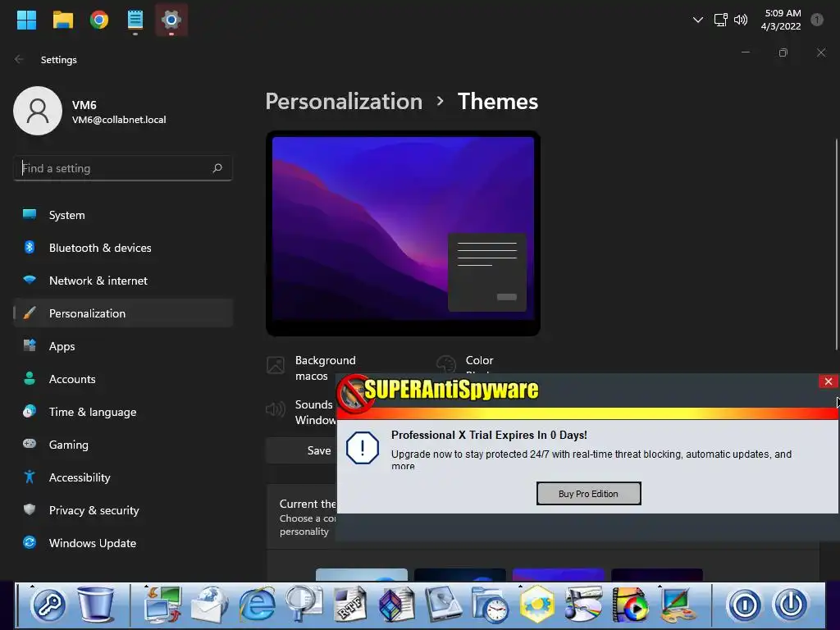This screenshot has width=840, height=630.
Task: Open the hard disk drive dock icon
Action: 444,605
